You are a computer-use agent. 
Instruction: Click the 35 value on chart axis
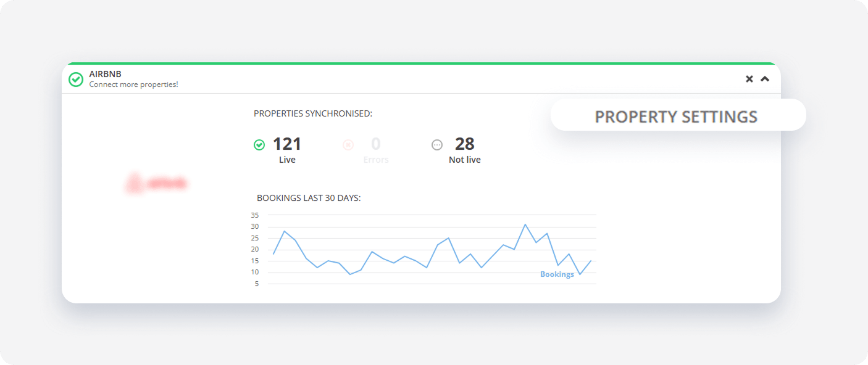click(255, 215)
